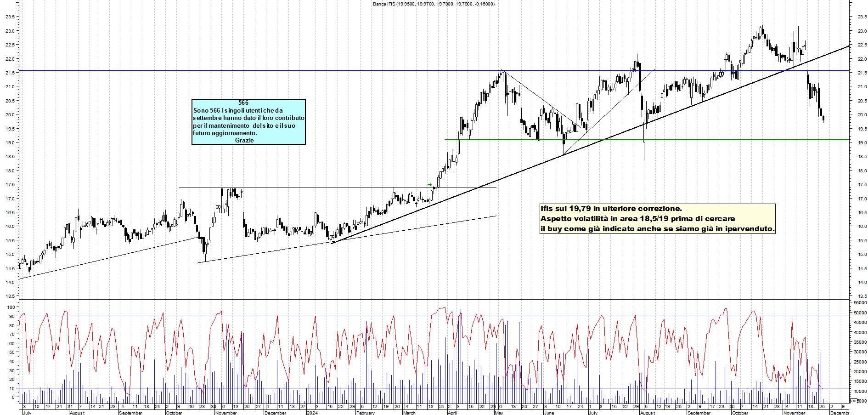This screenshot has height=415, width=868.
Task: Click the 15000 volume scale label
Action: (860, 381)
